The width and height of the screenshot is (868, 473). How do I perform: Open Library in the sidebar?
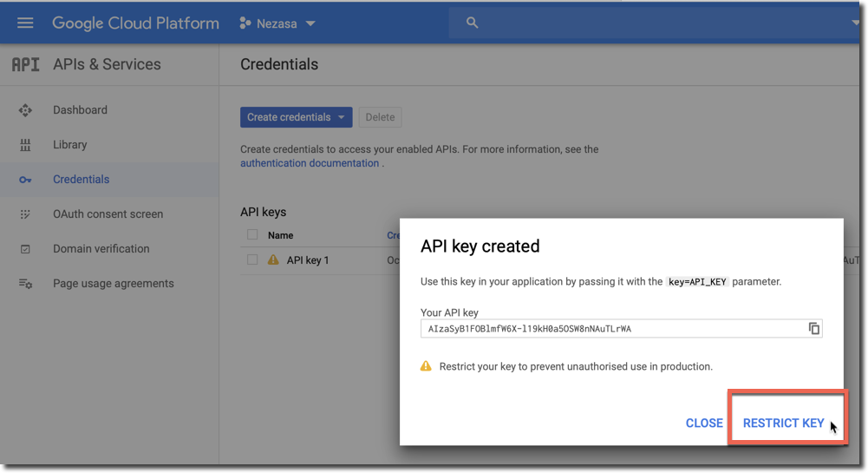[x=69, y=145]
